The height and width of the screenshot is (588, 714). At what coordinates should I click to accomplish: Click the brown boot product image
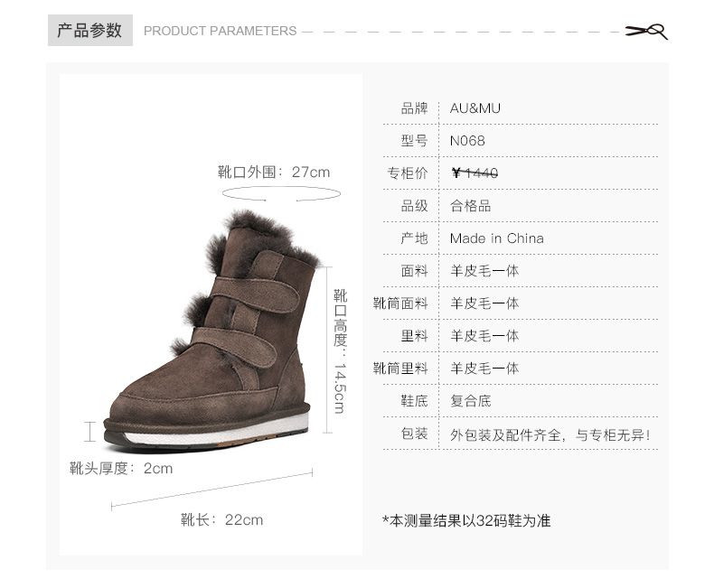(x=207, y=331)
